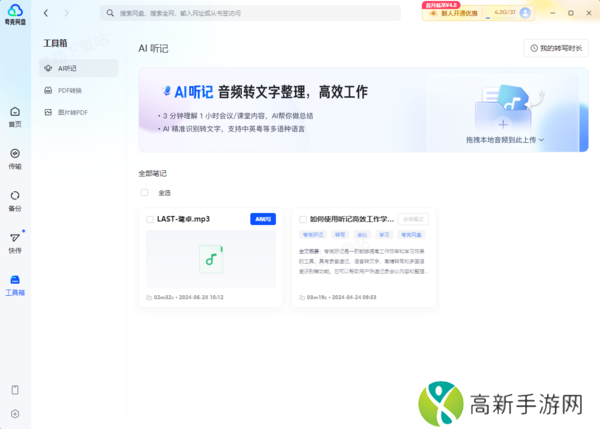Select 图片转PDF in the toolbox menu

78,113
